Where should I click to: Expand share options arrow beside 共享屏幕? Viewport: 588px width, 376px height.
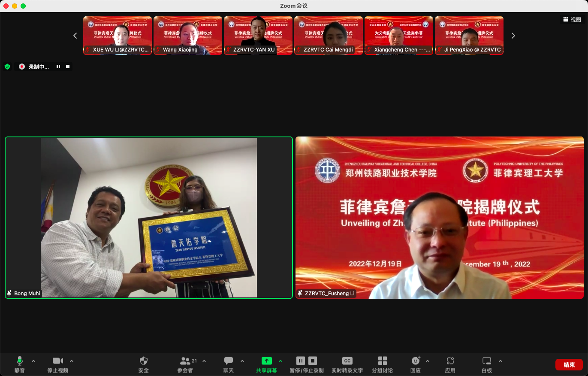click(x=280, y=361)
